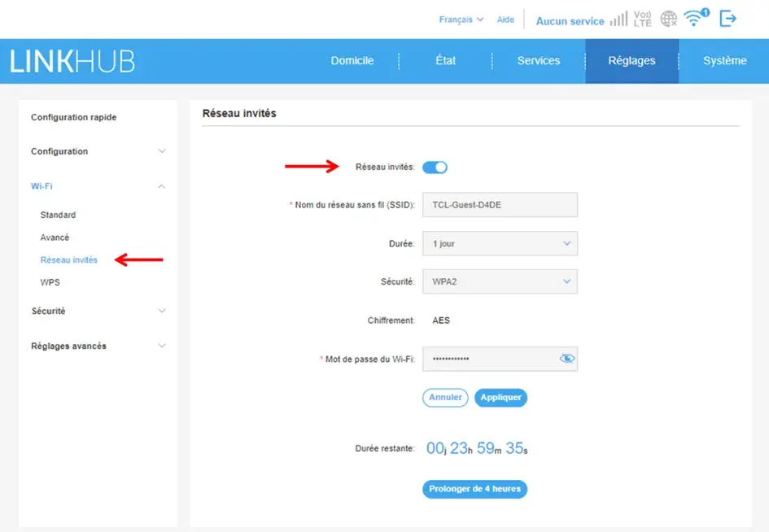Open the Wi-Fi connected devices icon
This screenshot has height=532, width=769.
[x=696, y=18]
